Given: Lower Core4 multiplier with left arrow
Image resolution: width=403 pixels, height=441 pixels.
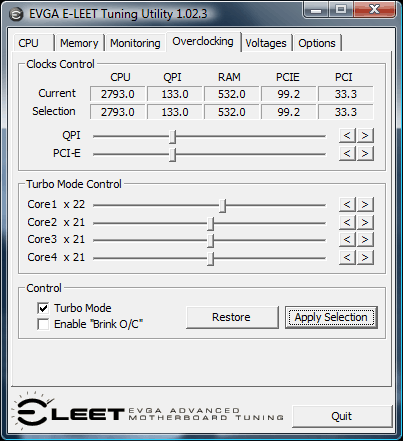Looking at the screenshot, I should pyautogui.click(x=347, y=258).
